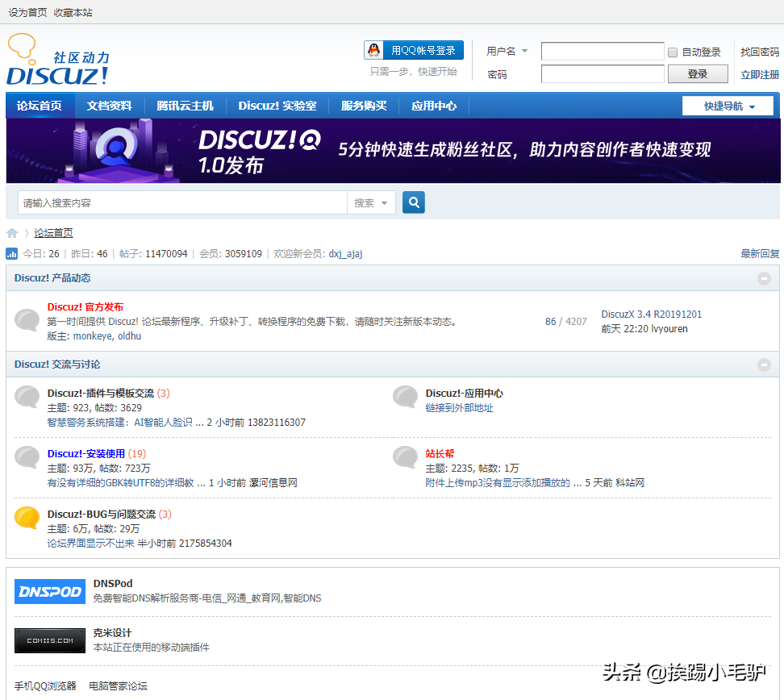The width and height of the screenshot is (784, 700).
Task: Collapse the Discuz! 产品动态 section
Action: point(764,278)
